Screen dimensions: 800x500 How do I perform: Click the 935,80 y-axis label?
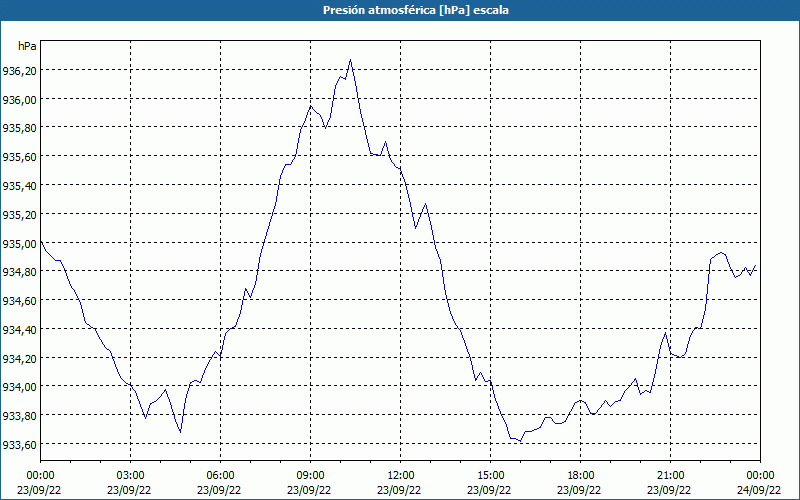(19, 128)
